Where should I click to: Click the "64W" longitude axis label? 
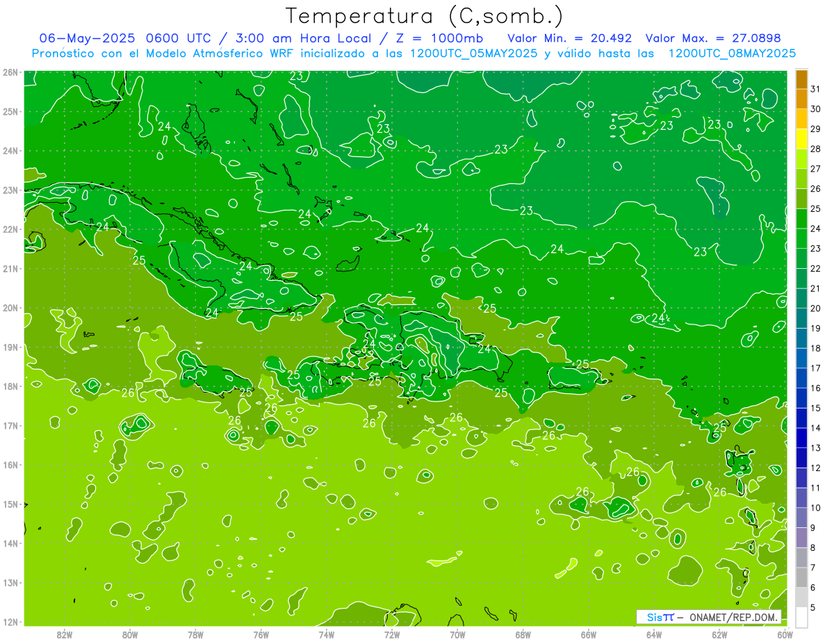[654, 634]
